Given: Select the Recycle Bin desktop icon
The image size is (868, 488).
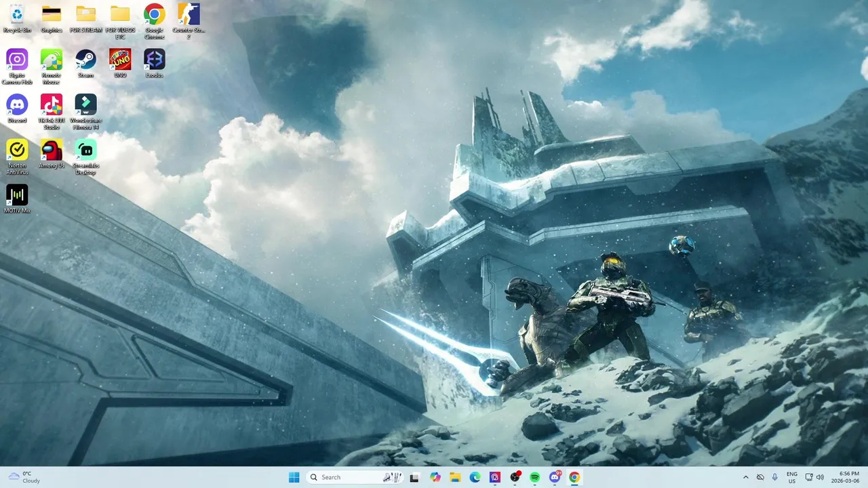Looking at the screenshot, I should pos(17,18).
